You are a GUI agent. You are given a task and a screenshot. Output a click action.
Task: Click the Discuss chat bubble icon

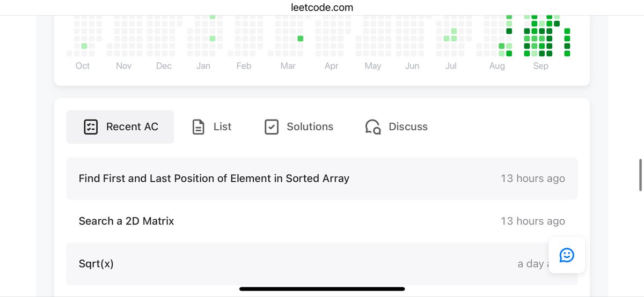373,127
